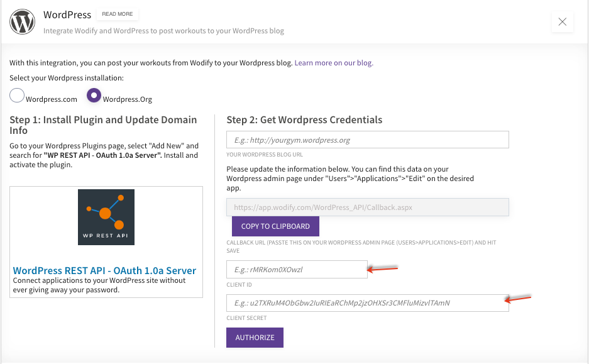Close the WordPress integration dialog

tap(563, 22)
